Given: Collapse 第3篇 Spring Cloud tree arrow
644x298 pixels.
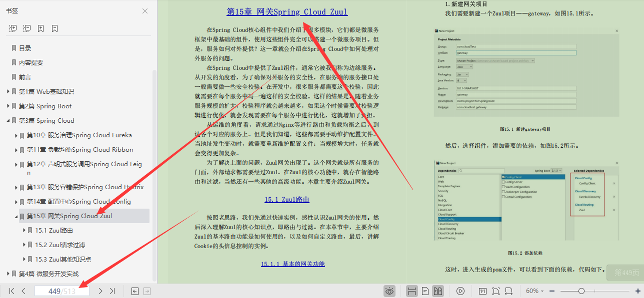Looking at the screenshot, I should [8, 121].
